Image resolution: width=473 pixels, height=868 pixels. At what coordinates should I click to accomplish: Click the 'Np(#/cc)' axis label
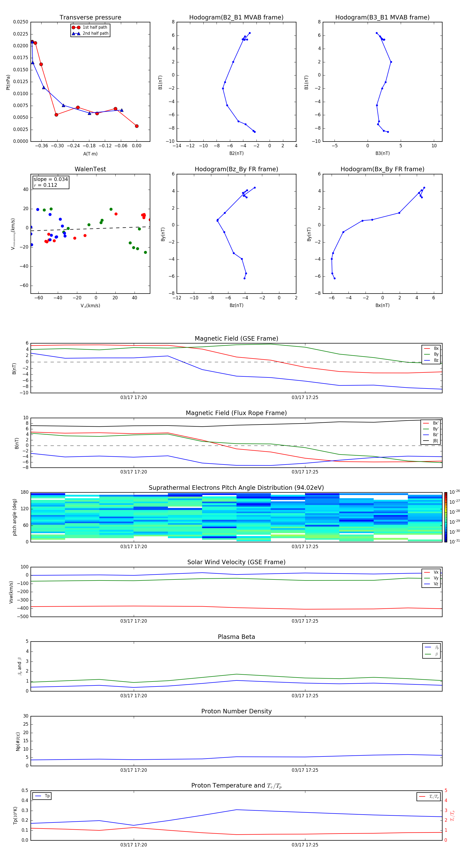click(x=18, y=741)
